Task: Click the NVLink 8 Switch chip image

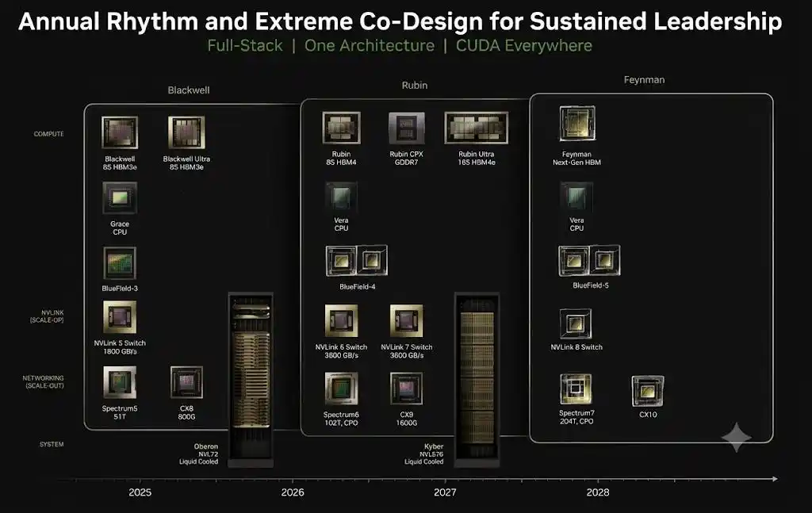Action: (x=576, y=323)
